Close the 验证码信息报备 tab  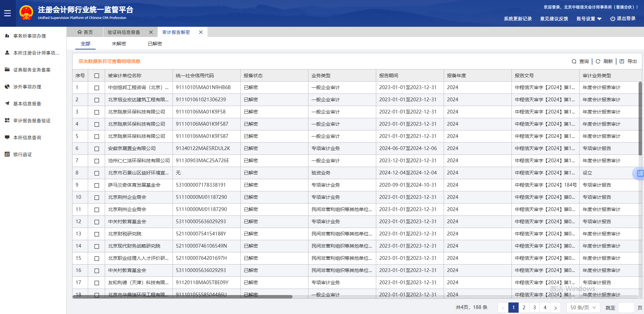tap(151, 32)
